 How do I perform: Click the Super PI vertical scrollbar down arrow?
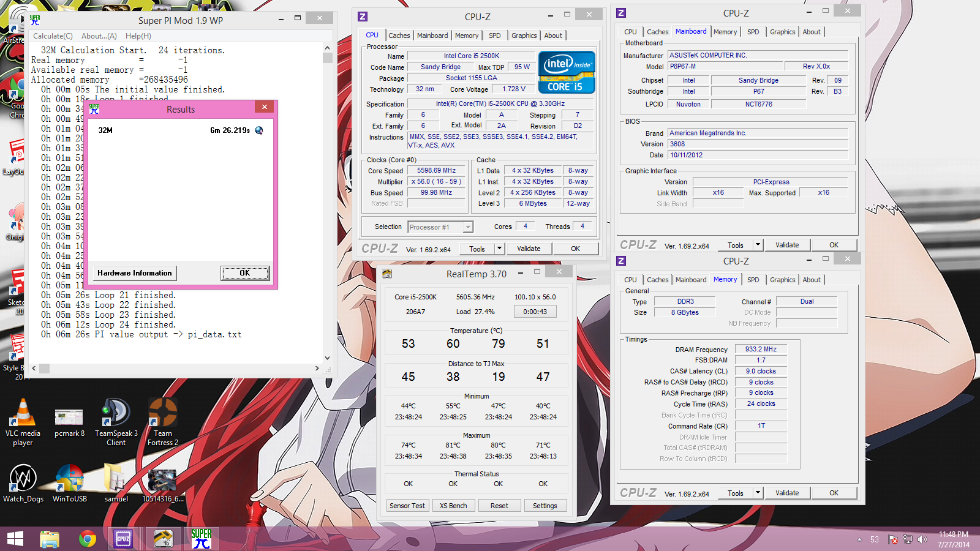click(327, 358)
